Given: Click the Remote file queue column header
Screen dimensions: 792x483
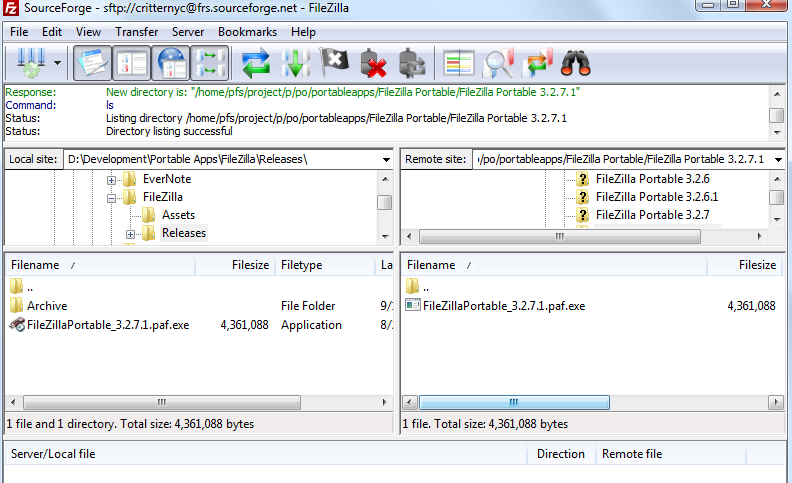Looking at the screenshot, I should (670, 454).
